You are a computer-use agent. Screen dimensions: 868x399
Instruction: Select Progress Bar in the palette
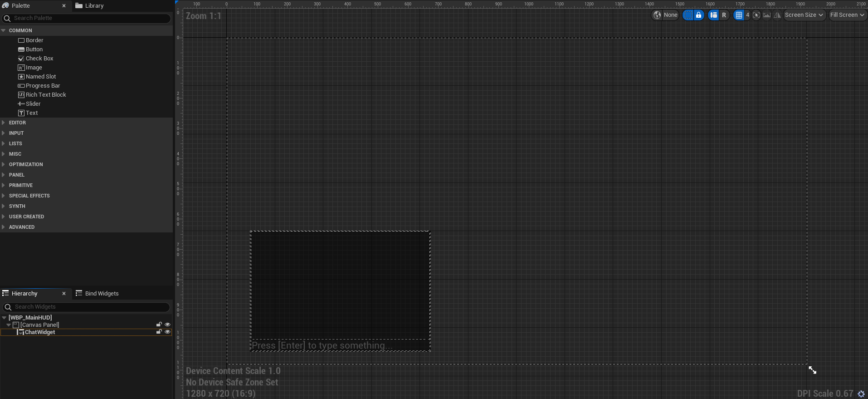43,86
